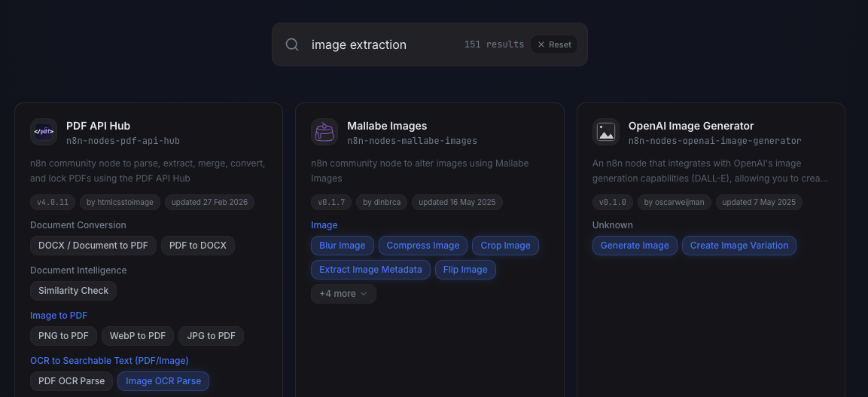
Task: Select the Similarity Check tag
Action: pyautogui.click(x=73, y=291)
